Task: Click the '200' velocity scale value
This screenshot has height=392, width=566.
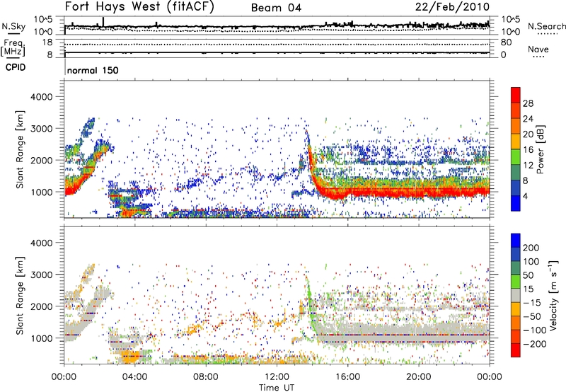Action: pos(531,248)
